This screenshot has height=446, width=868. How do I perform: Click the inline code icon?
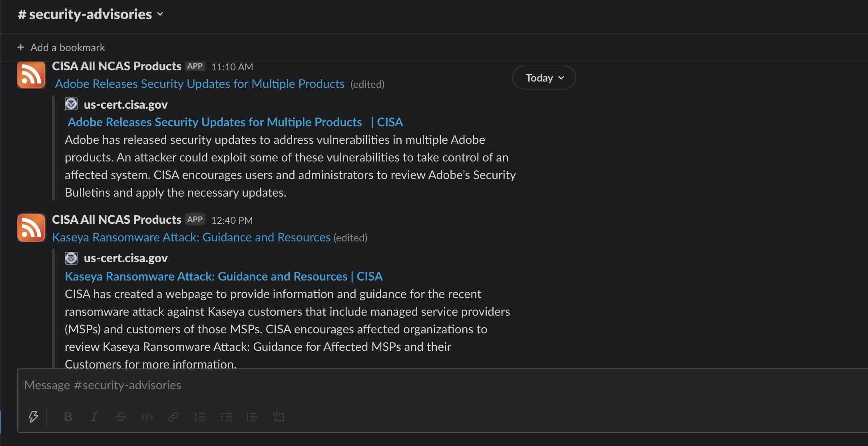(147, 417)
